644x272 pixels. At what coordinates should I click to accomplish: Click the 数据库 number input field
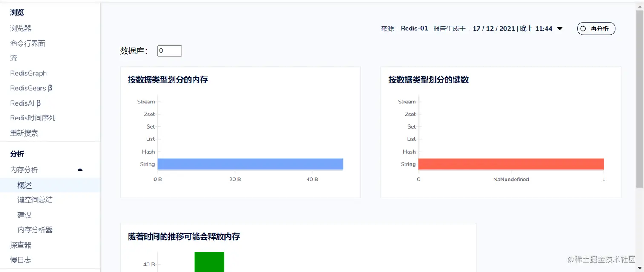click(169, 50)
